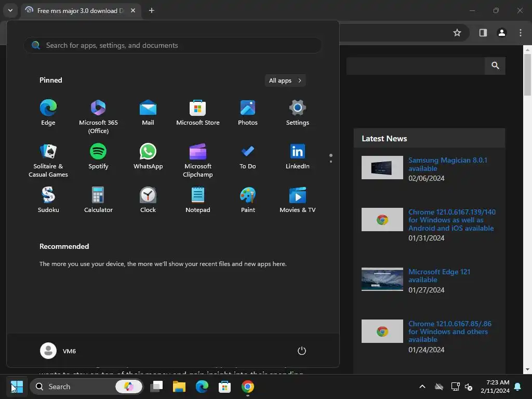Go to next pinned apps page dots
This screenshot has height=399, width=532.
(331, 158)
